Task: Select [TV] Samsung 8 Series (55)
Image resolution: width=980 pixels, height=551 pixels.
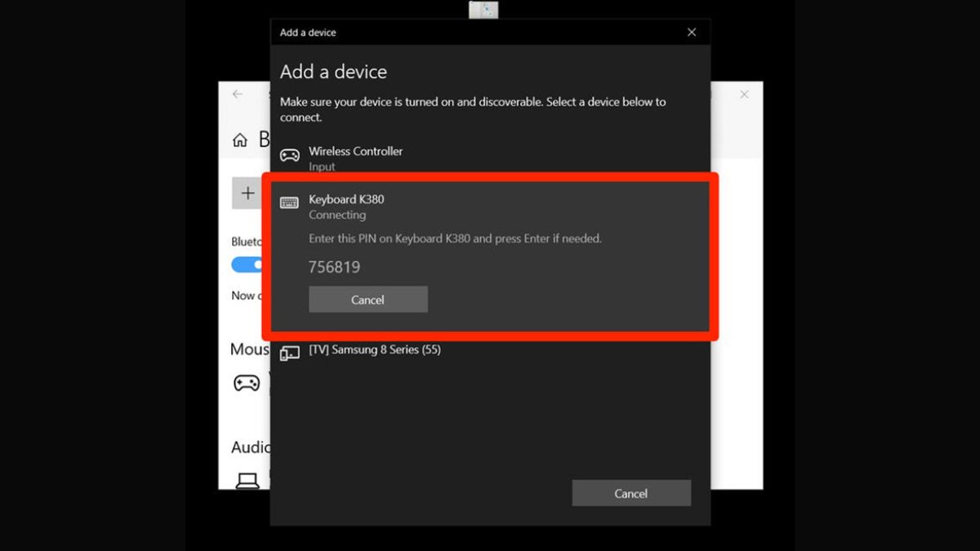Action: tap(375, 349)
